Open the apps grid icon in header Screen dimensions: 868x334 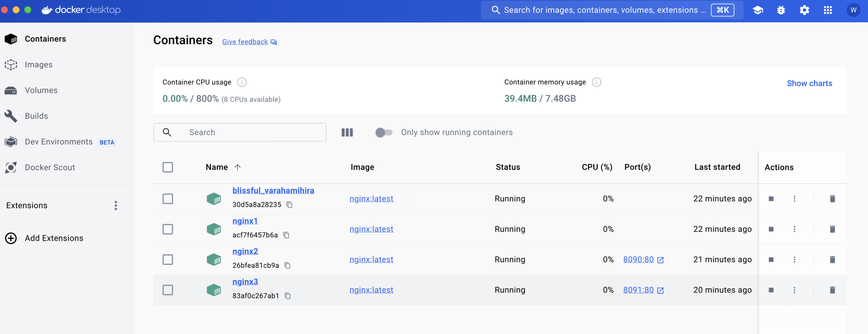(x=828, y=10)
